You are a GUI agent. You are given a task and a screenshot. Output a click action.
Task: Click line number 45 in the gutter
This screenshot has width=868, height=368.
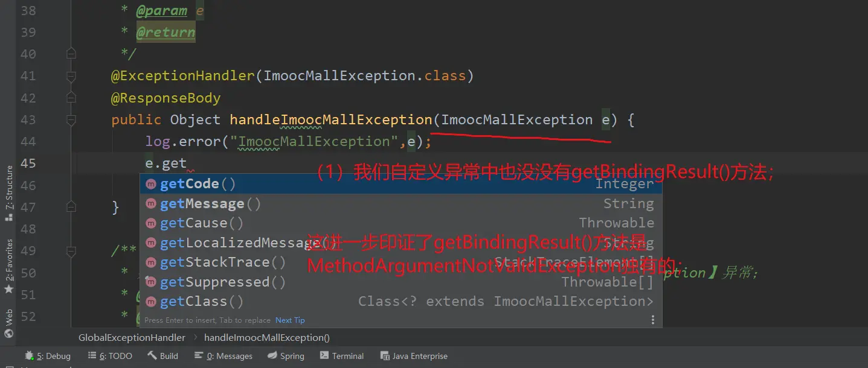28,163
